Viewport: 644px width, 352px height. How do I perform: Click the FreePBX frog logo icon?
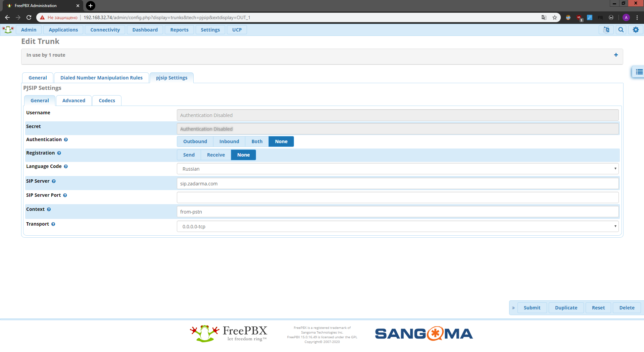tap(8, 30)
